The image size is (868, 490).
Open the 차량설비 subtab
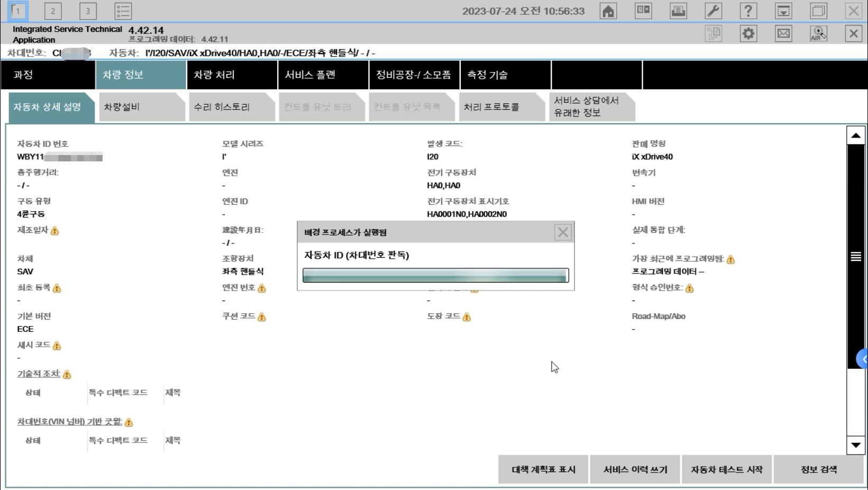[142, 107]
